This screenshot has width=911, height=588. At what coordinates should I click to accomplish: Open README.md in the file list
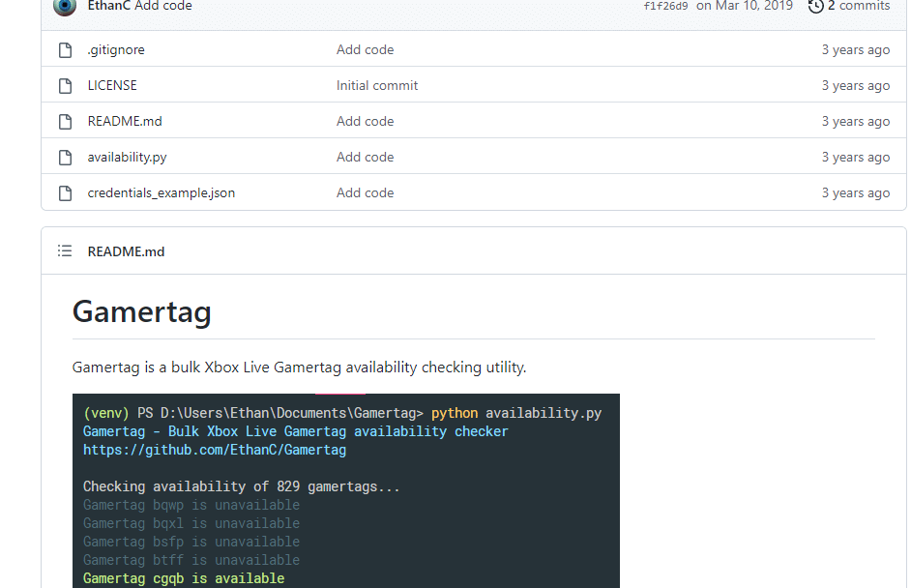click(x=125, y=122)
